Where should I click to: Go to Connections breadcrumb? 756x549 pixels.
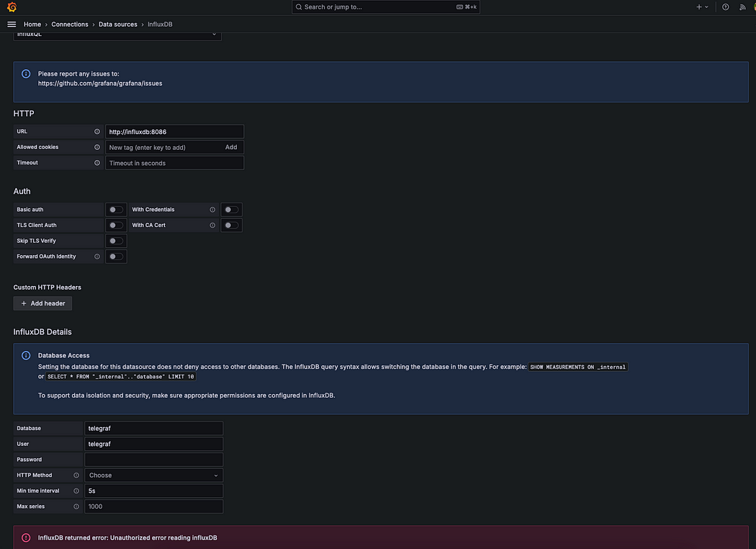tap(70, 24)
